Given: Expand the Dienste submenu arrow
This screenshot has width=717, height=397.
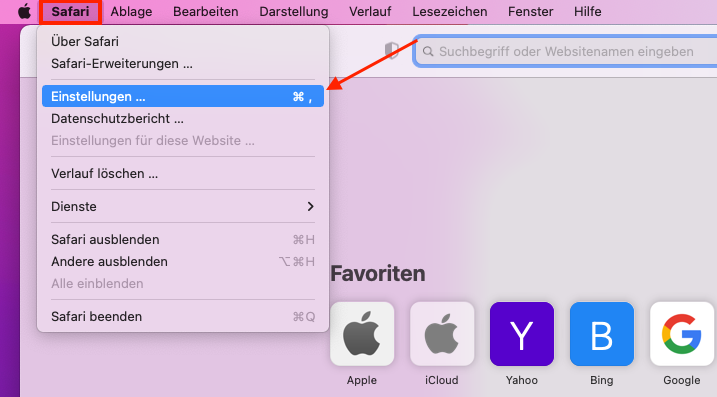Looking at the screenshot, I should click(x=310, y=206).
